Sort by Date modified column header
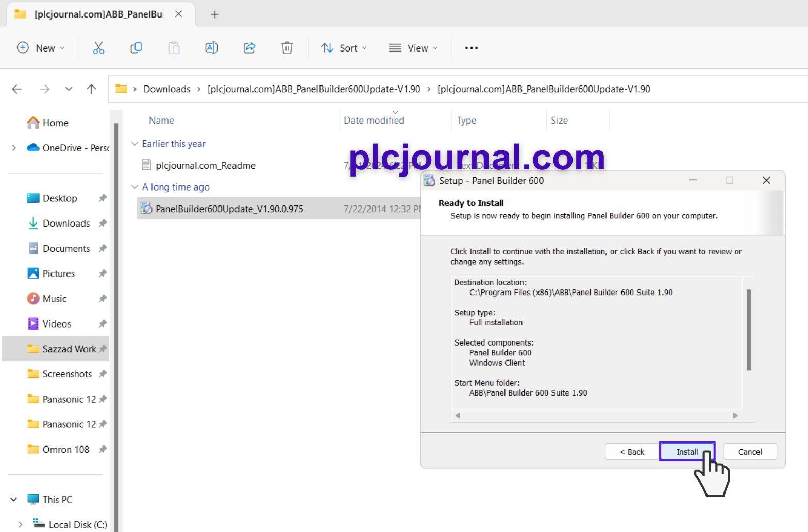Screen dimensions: 808x532 [x=374, y=121]
